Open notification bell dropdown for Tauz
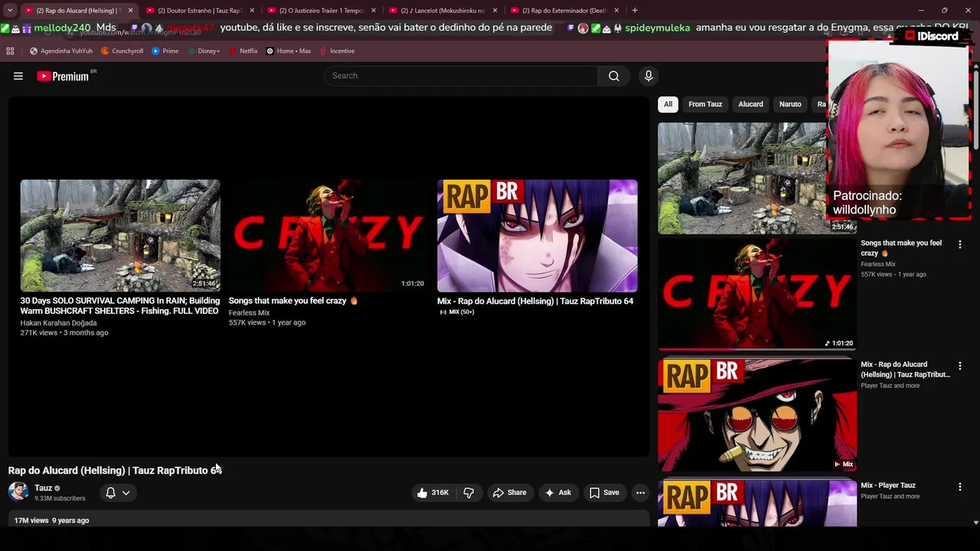 point(118,493)
